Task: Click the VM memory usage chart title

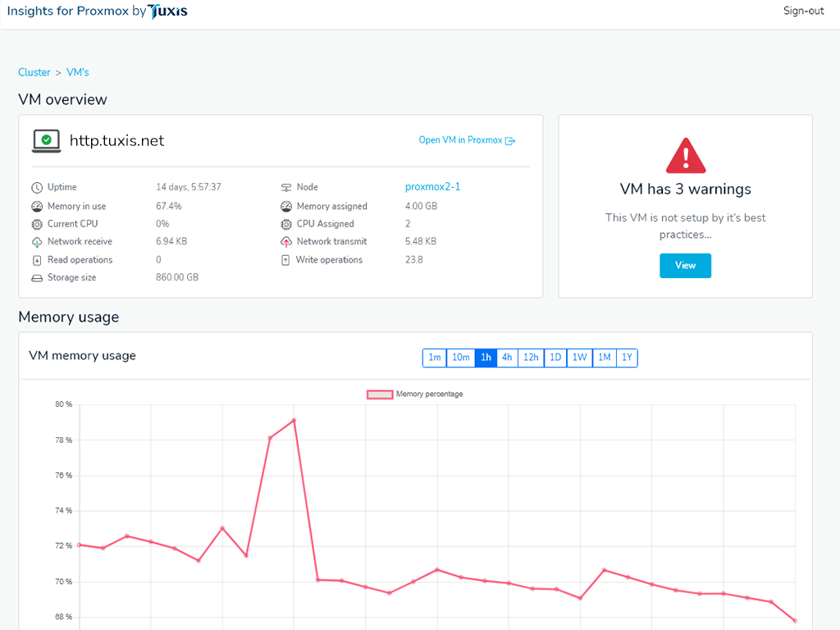Action: pos(83,356)
